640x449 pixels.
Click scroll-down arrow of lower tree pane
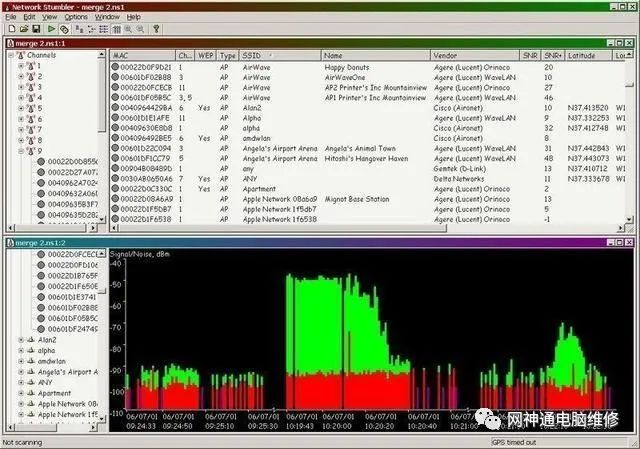coord(102,420)
